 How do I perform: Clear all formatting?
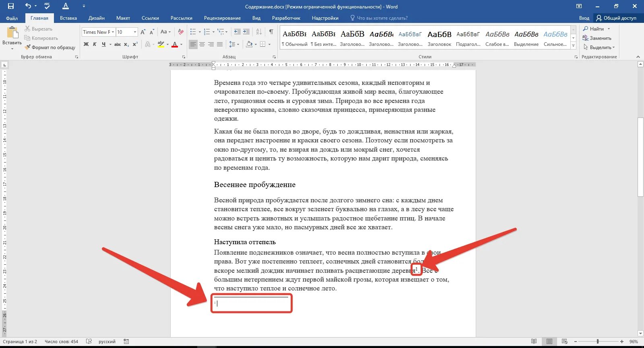pyautogui.click(x=181, y=32)
